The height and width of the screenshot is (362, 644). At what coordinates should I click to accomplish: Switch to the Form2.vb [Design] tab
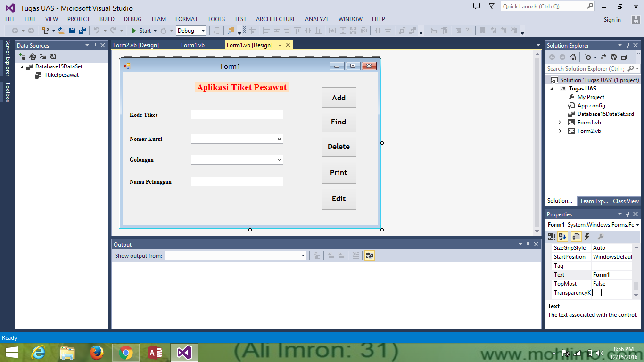pyautogui.click(x=137, y=45)
